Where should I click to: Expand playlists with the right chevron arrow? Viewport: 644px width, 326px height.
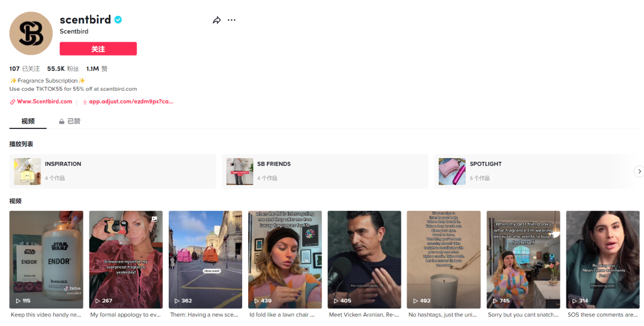[x=639, y=171]
